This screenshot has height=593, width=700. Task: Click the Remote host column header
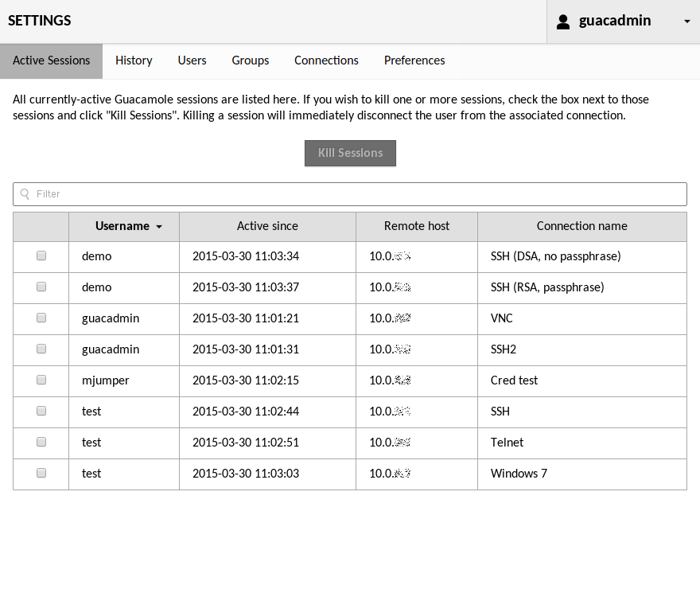tap(416, 226)
